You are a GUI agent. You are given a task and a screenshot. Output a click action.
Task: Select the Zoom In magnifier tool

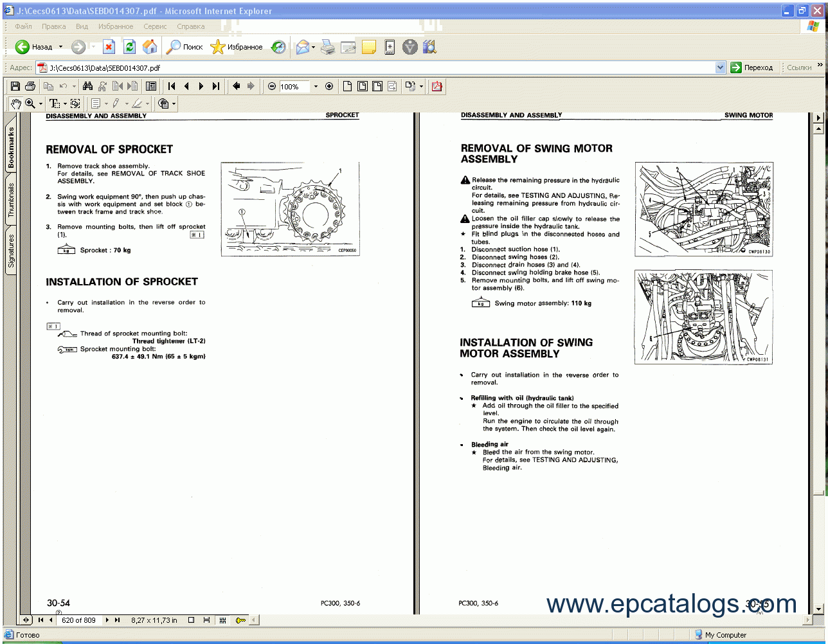pyautogui.click(x=30, y=103)
